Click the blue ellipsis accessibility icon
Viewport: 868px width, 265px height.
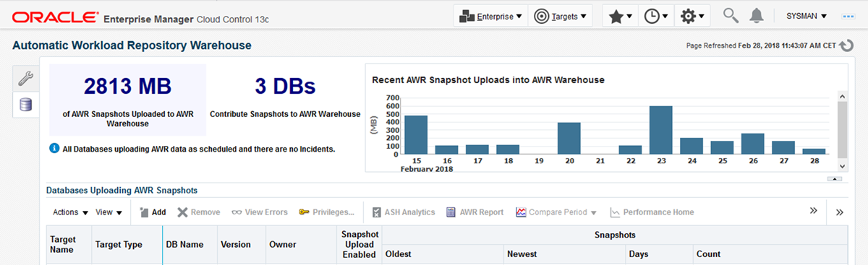[x=848, y=16]
